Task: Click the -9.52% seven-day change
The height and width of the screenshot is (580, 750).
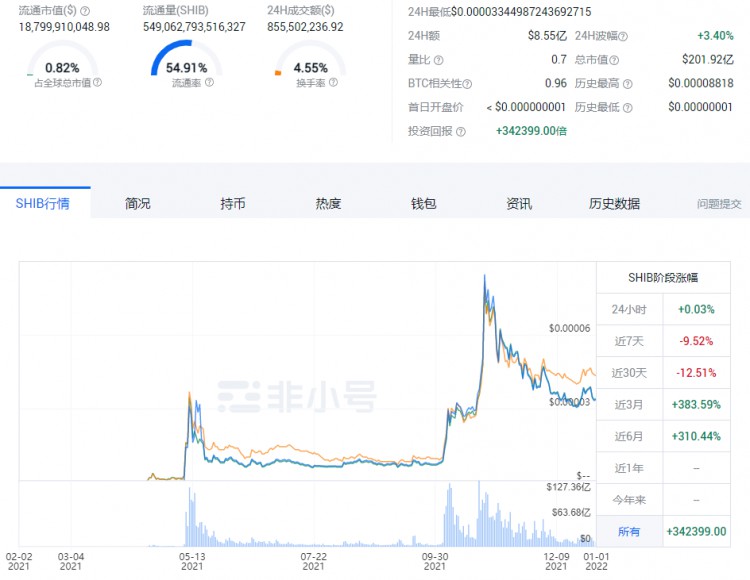Action: (x=696, y=341)
